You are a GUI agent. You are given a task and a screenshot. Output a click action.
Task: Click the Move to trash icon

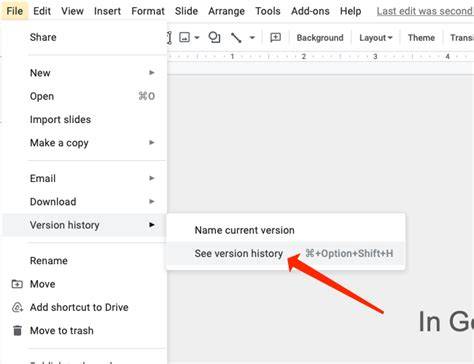tap(17, 331)
